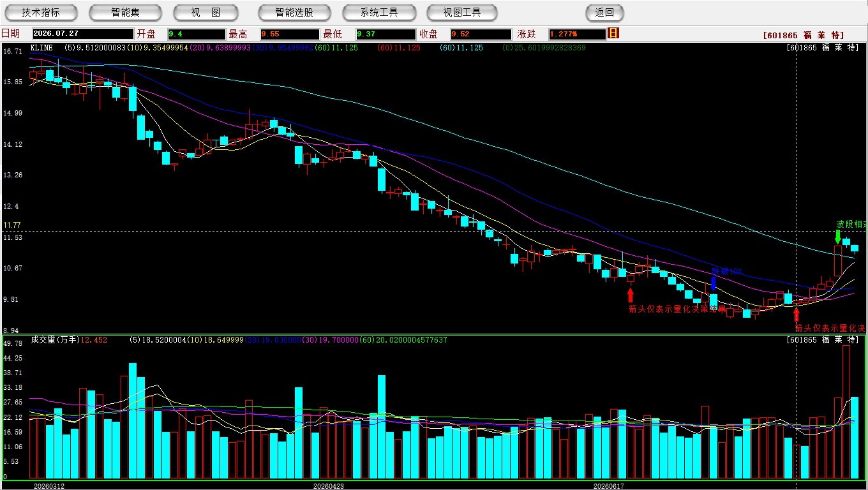868x490 pixels.
Task: Open the 技术指标 menu button
Action: (40, 12)
